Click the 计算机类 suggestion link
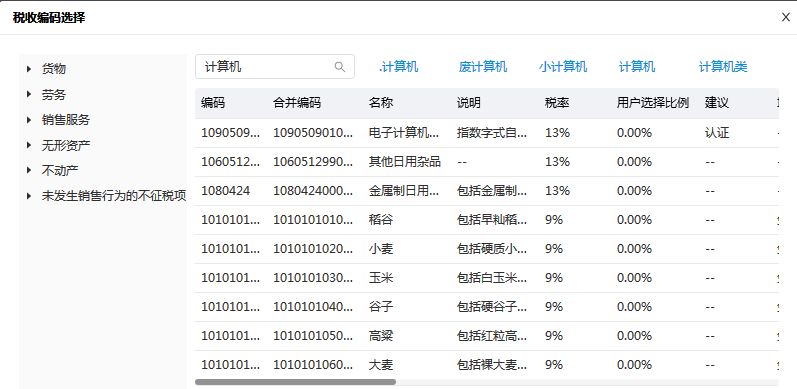 click(x=723, y=67)
